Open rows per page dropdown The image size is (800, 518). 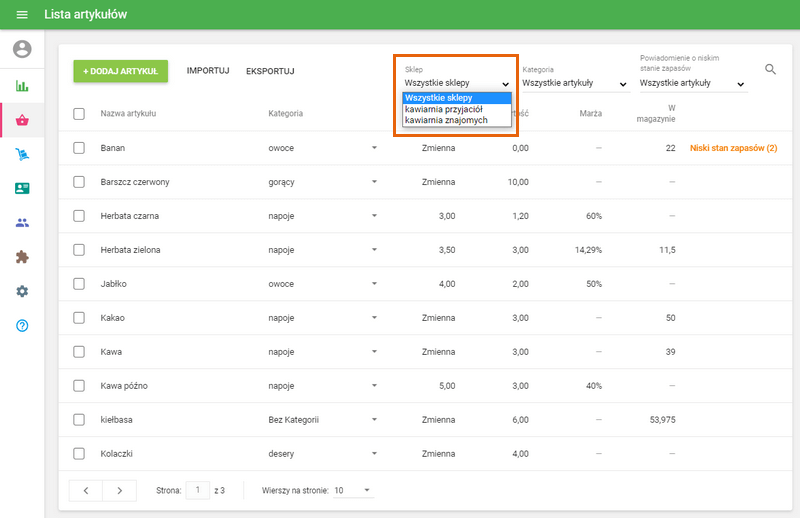tap(352, 491)
